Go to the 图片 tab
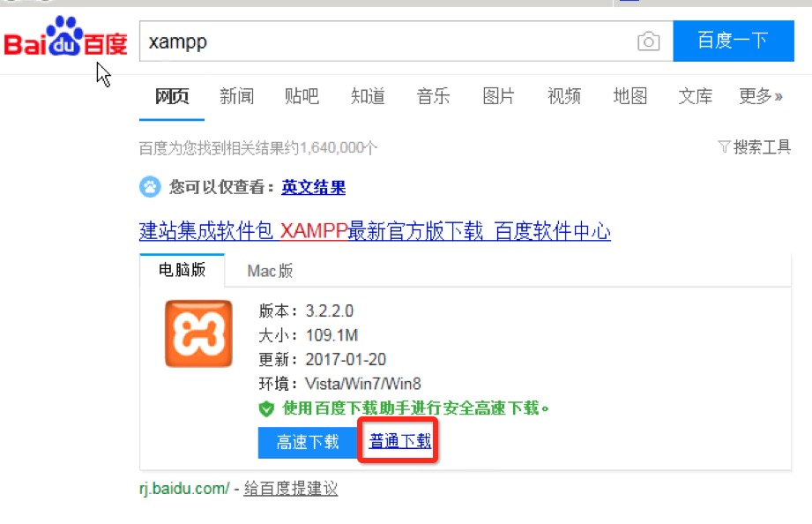Image resolution: width=812 pixels, height=524 pixels. 498,96
